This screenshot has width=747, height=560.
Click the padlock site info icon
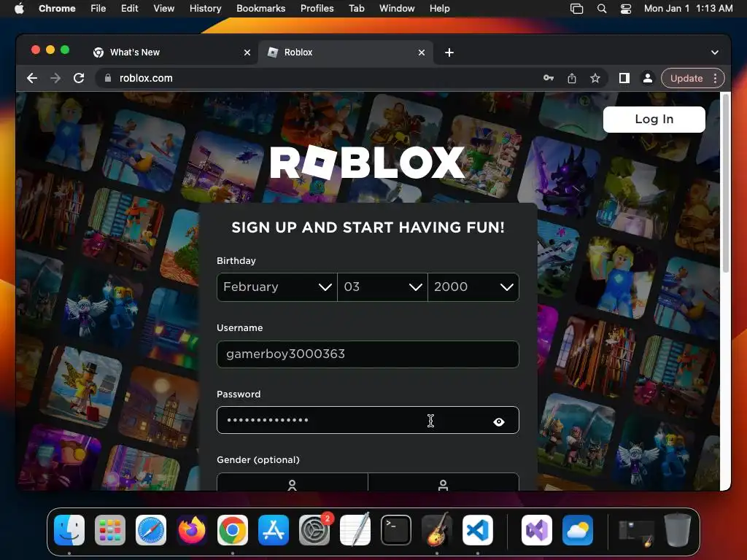pyautogui.click(x=108, y=78)
